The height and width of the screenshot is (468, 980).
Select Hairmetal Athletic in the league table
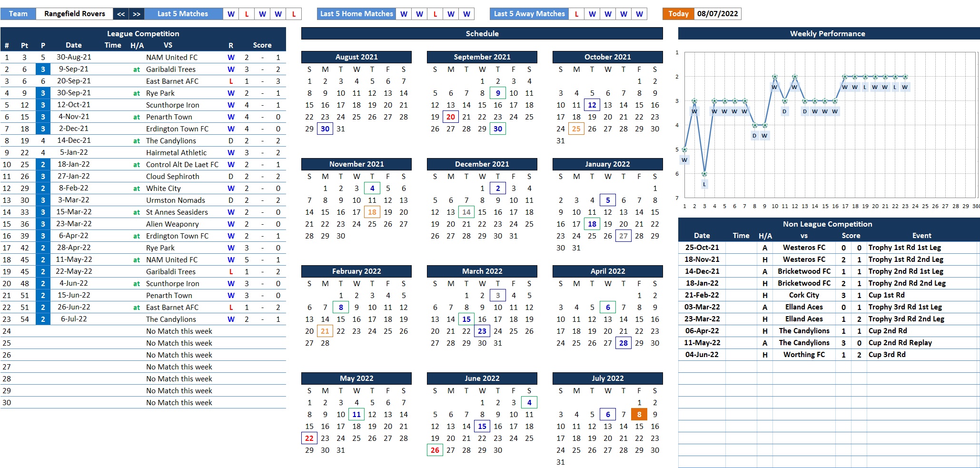[x=176, y=152]
